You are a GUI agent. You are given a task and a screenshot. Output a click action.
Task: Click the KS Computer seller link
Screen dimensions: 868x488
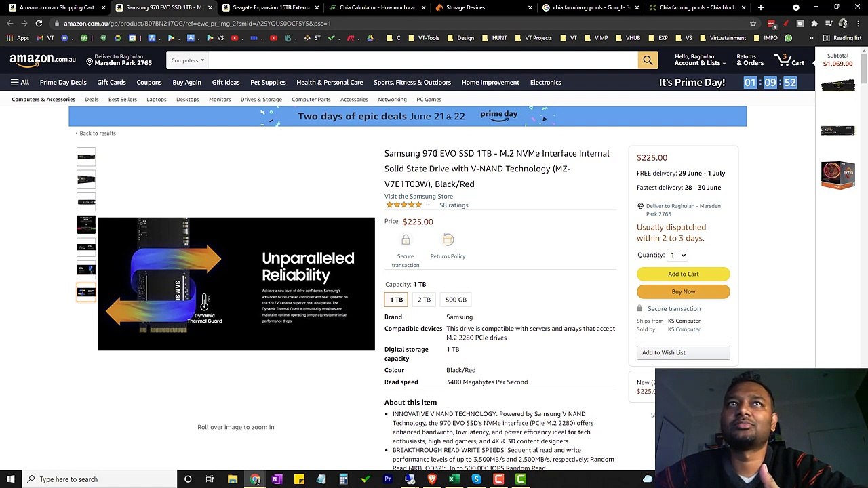point(684,329)
